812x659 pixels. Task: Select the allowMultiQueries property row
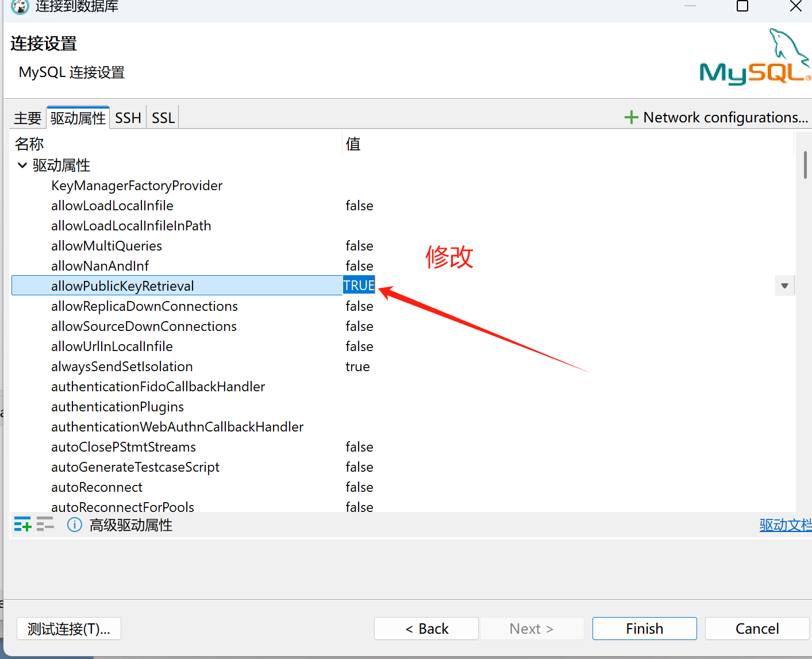coord(106,246)
